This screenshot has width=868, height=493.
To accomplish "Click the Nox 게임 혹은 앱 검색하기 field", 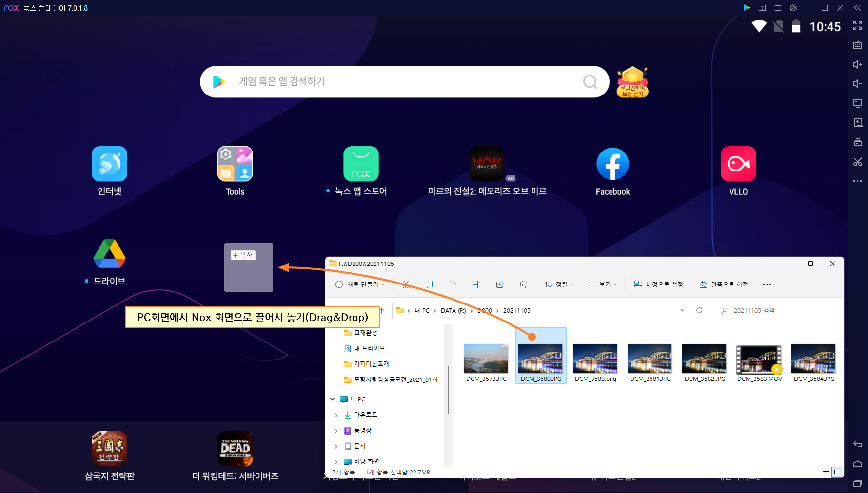I will click(405, 82).
